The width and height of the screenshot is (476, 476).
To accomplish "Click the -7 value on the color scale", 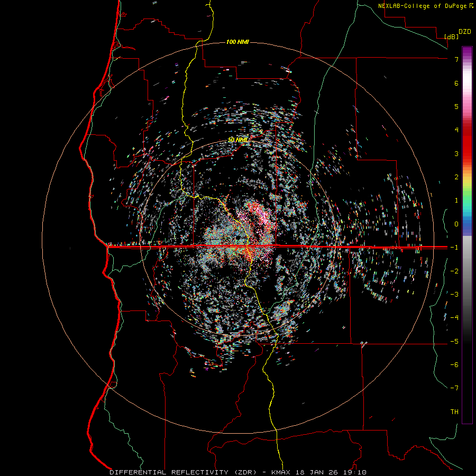I will [454, 388].
